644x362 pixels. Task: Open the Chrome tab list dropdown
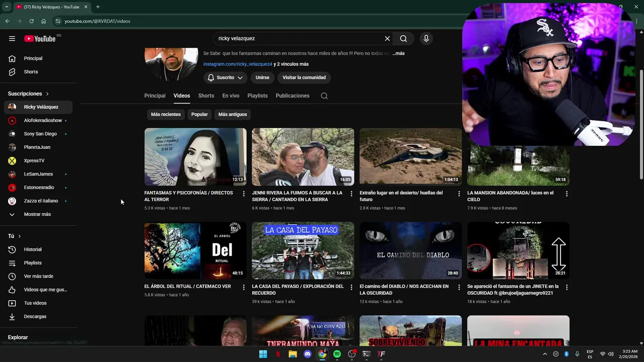(7, 7)
